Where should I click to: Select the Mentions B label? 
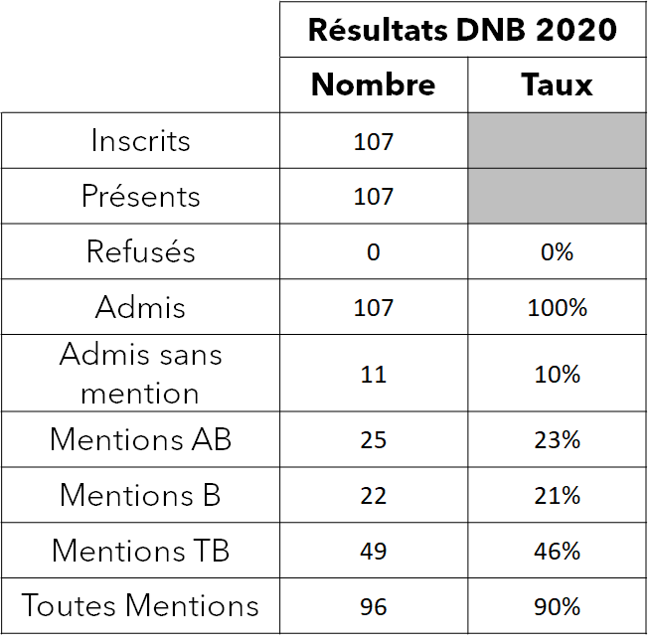coord(140,494)
